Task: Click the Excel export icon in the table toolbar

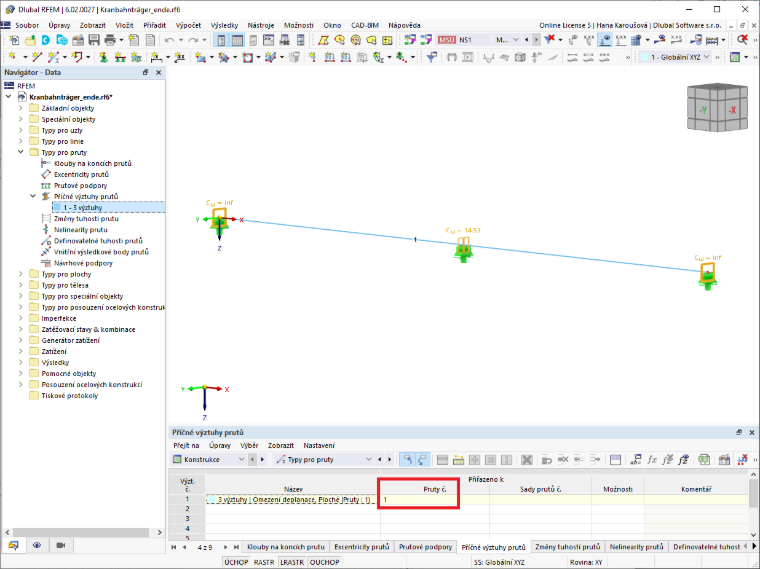Action: click(x=704, y=459)
